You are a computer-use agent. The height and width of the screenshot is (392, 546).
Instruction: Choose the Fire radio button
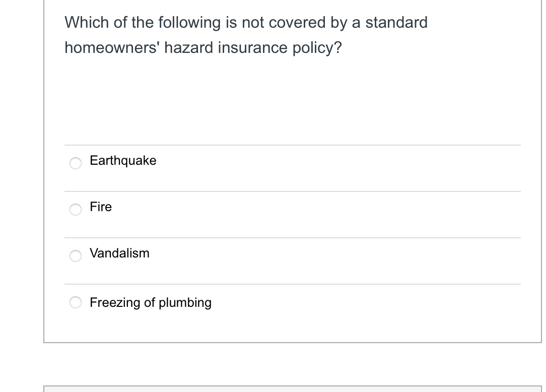point(76,209)
